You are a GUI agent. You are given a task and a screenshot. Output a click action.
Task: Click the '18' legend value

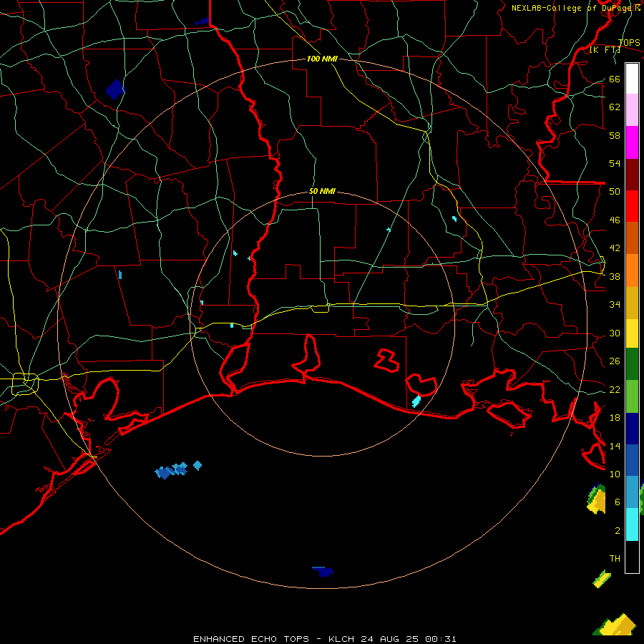pyautogui.click(x=615, y=418)
